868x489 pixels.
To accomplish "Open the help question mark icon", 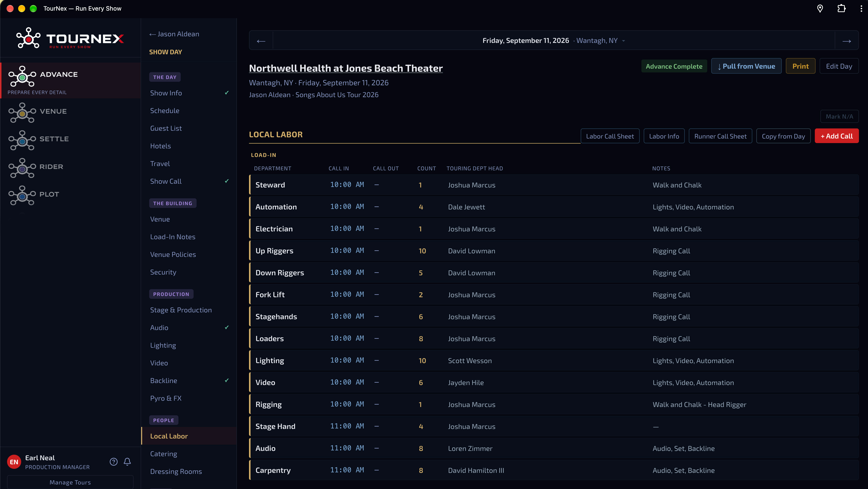I will [x=114, y=462].
